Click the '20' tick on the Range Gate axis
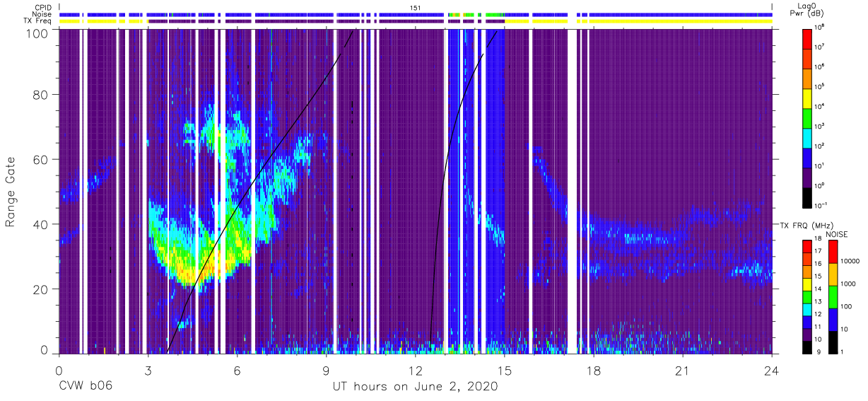The height and width of the screenshot is (401, 868). 41,289
